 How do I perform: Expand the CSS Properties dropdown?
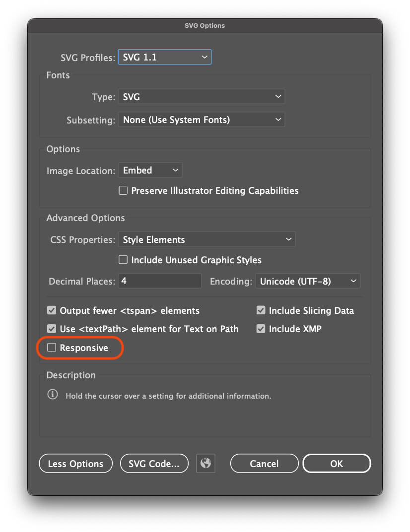[x=206, y=239]
